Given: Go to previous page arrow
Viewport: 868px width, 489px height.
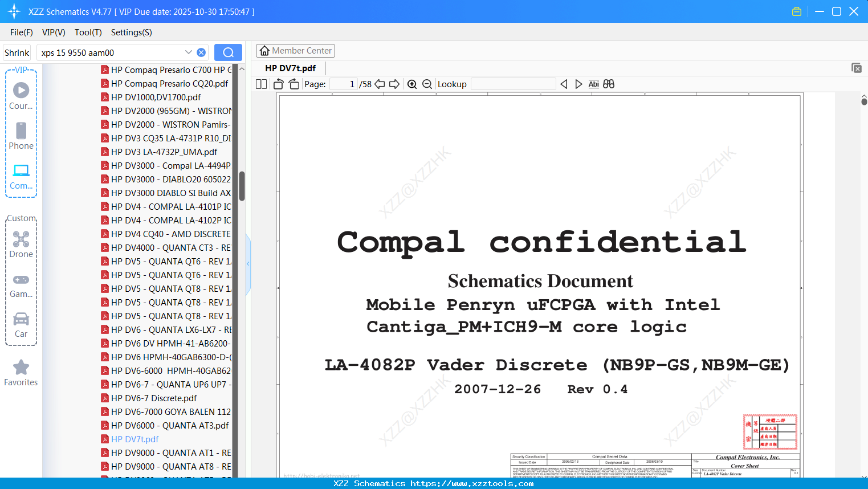Looking at the screenshot, I should pos(380,84).
